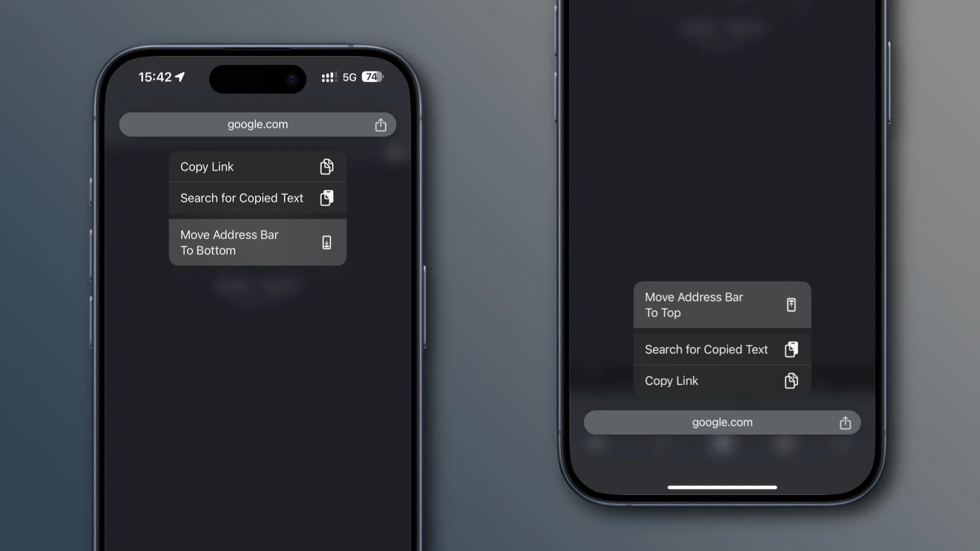Click the Move Address Bar To Bottom icon
Viewport: 980px width, 551px height.
coord(327,241)
